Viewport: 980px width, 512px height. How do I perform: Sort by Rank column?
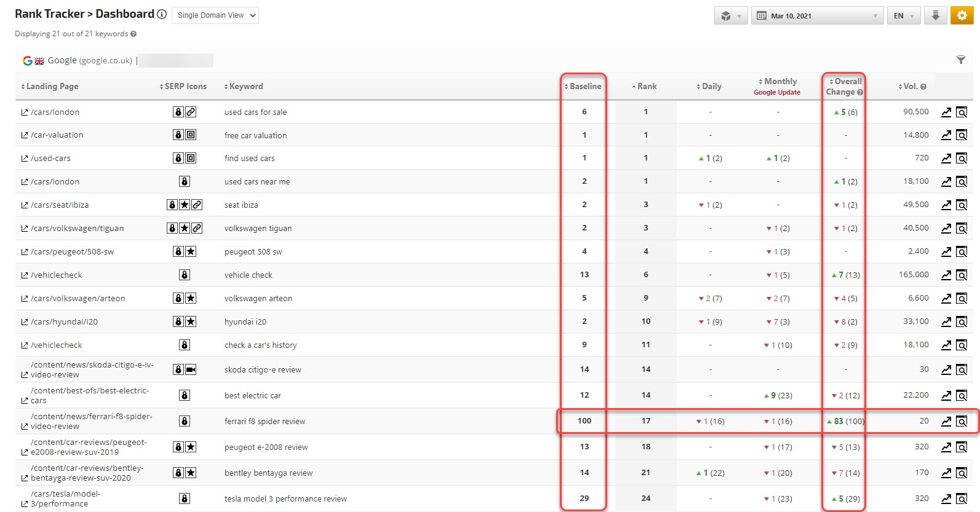pos(644,87)
